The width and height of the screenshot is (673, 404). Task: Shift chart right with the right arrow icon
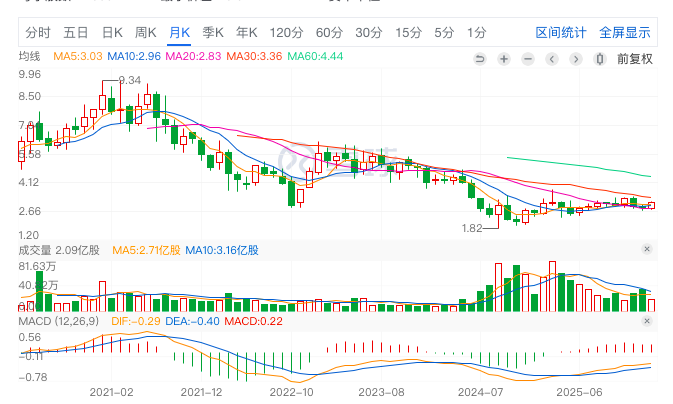575,57
